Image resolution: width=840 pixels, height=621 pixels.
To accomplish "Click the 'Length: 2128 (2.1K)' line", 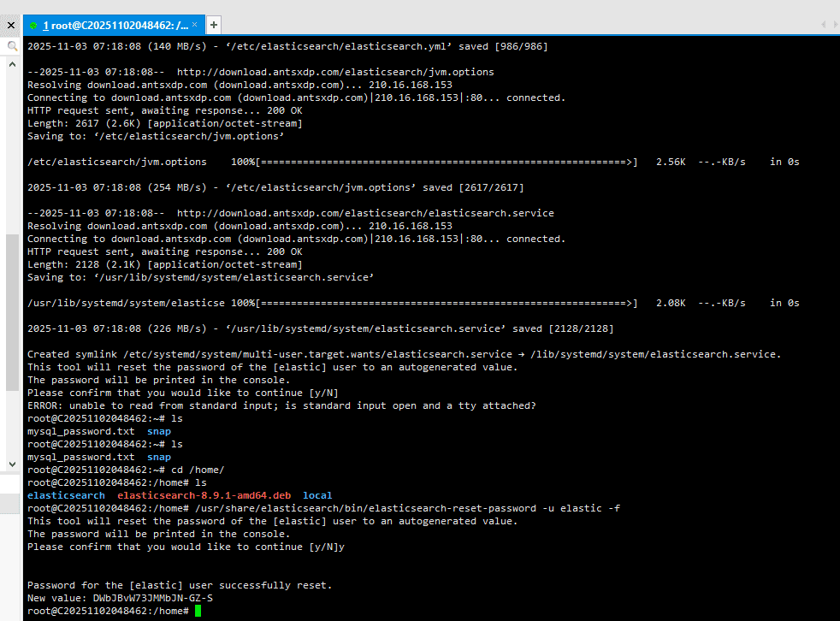I will click(x=165, y=264).
